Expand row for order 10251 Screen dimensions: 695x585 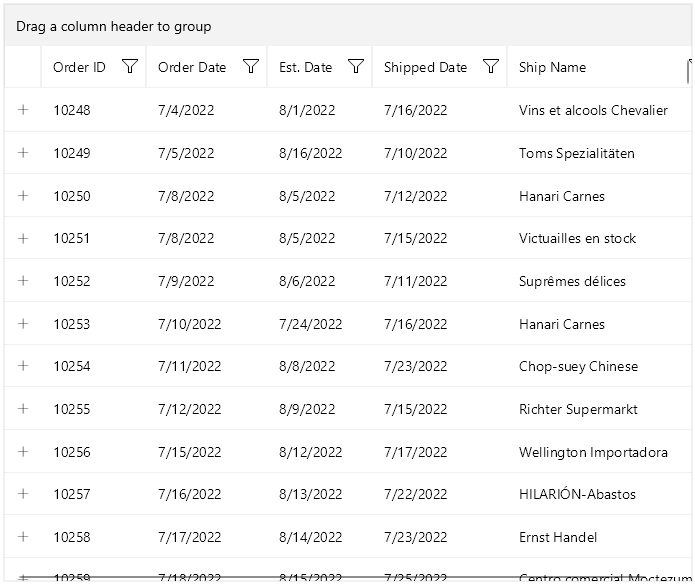point(23,238)
